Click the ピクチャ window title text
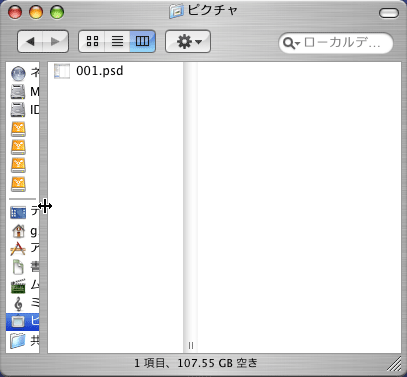This screenshot has height=377, width=407. tap(213, 10)
